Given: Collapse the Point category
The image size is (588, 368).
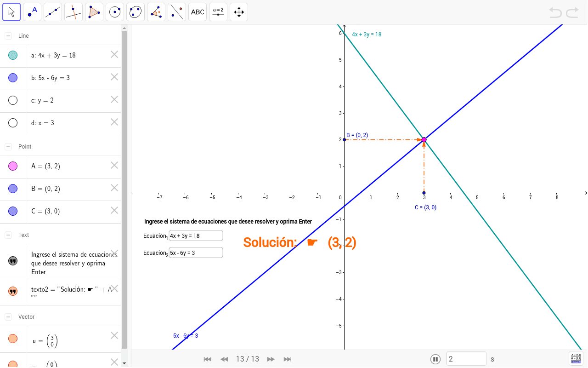Looking at the screenshot, I should 8,147.
